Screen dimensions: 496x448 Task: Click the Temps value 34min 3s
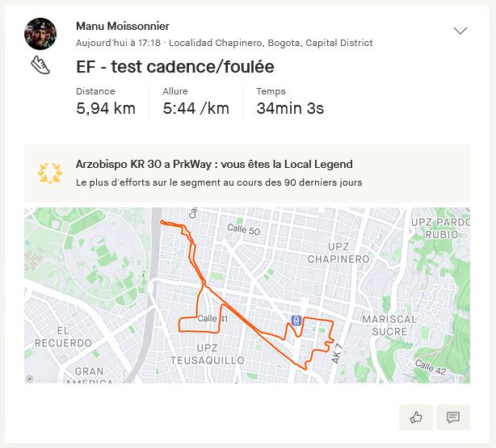[x=290, y=108]
